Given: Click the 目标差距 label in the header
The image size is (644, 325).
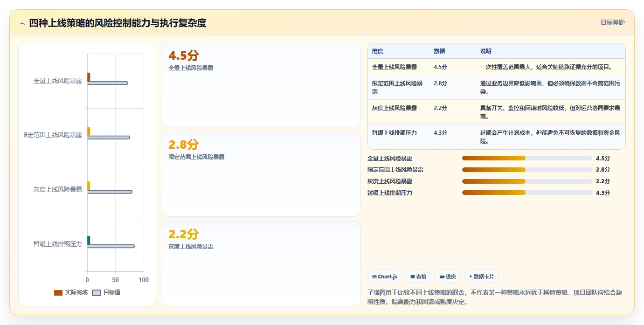Looking at the screenshot, I should 613,22.
